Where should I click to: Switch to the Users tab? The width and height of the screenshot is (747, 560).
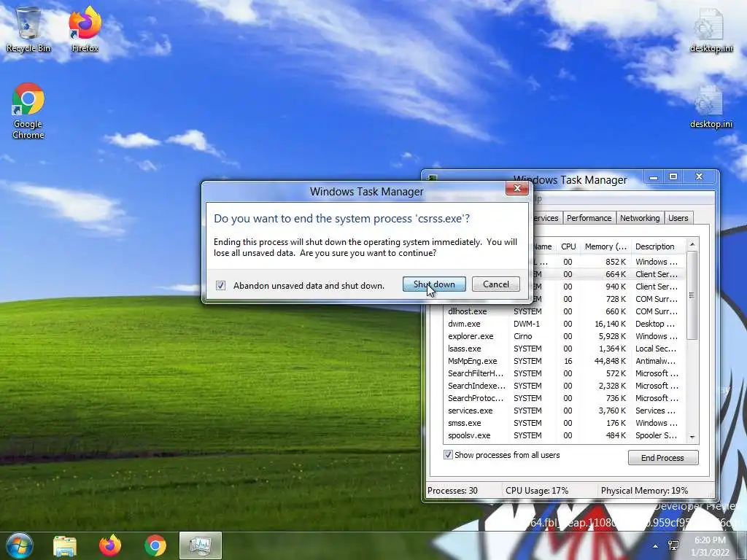point(678,217)
